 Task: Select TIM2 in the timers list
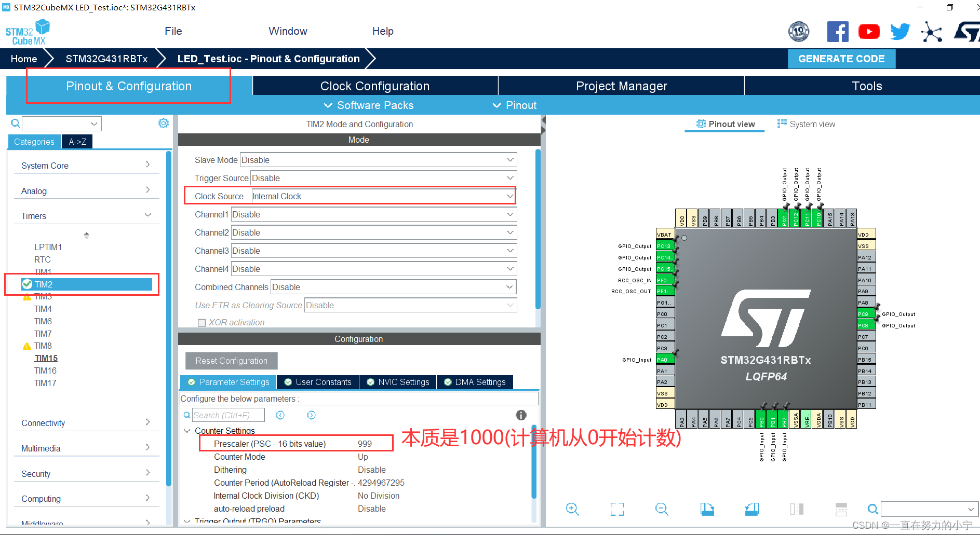[87, 284]
